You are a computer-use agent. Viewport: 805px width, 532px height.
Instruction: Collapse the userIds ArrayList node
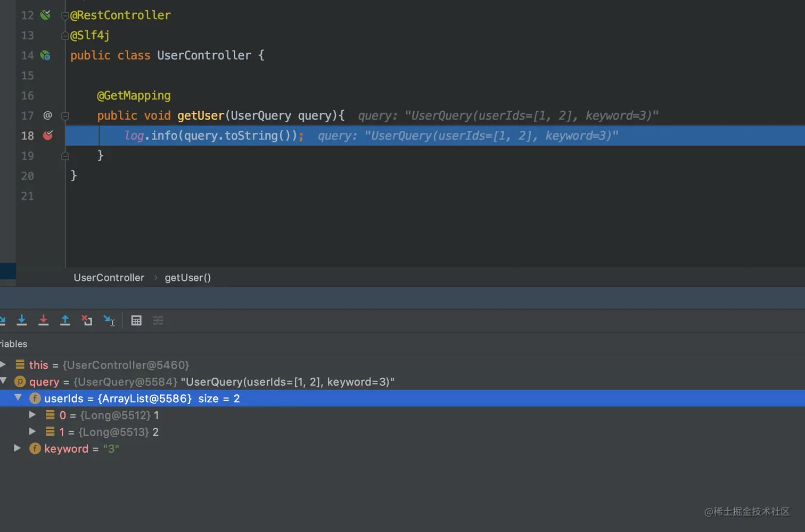pyautogui.click(x=18, y=398)
